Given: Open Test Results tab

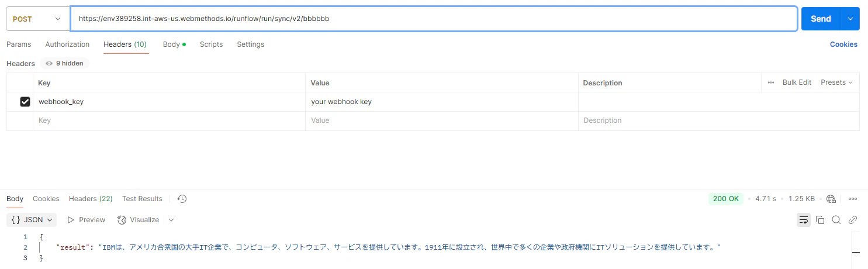Looking at the screenshot, I should click(142, 199).
